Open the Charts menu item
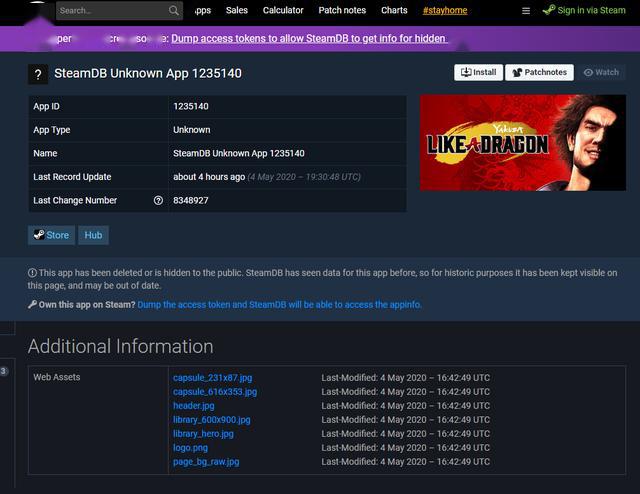Image resolution: width=640 pixels, height=494 pixels. point(394,10)
